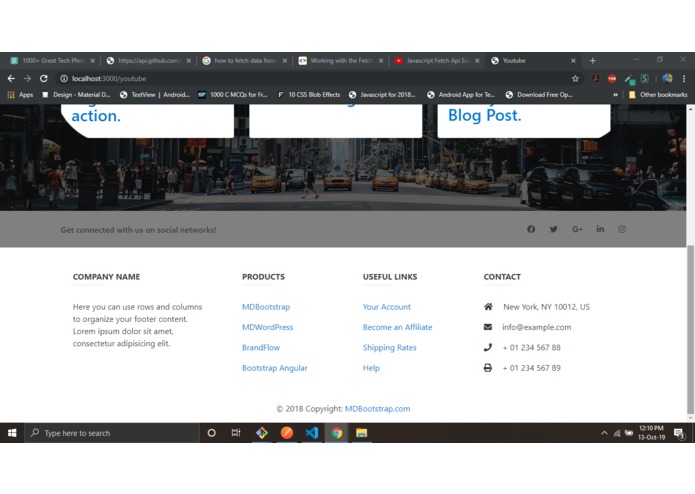This screenshot has height=494, width=695.
Task: Click the round red extension icon
Action: click(x=612, y=78)
